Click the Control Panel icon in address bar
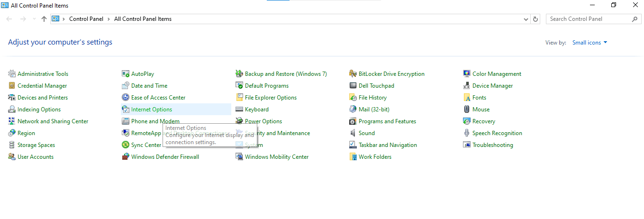 tap(55, 19)
